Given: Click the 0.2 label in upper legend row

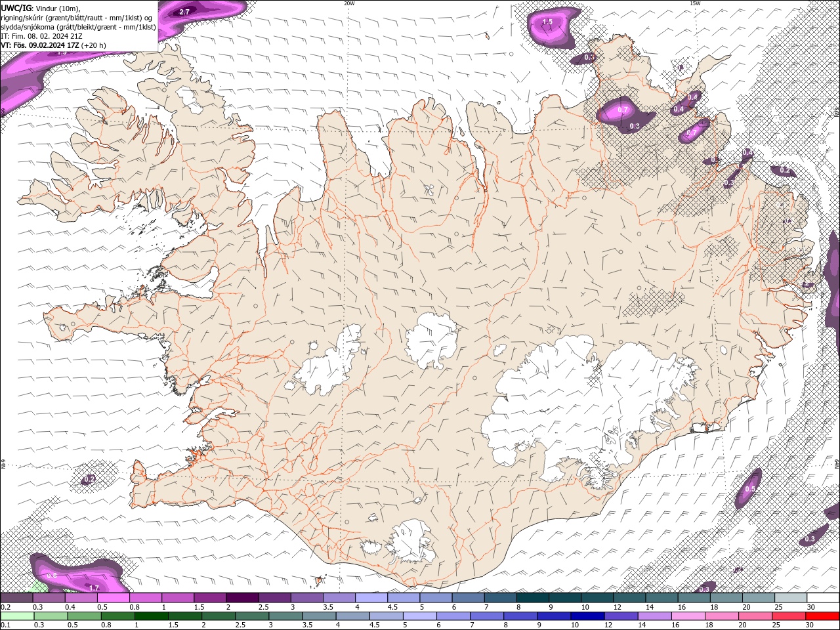Looking at the screenshot, I should [5, 607].
